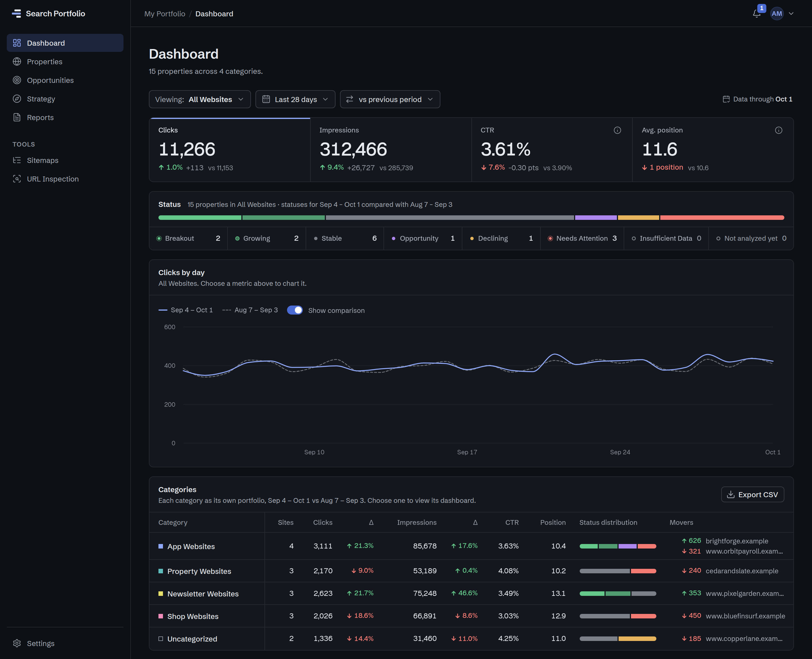The height and width of the screenshot is (659, 812).
Task: Filter by Growing status
Action: tap(266, 238)
